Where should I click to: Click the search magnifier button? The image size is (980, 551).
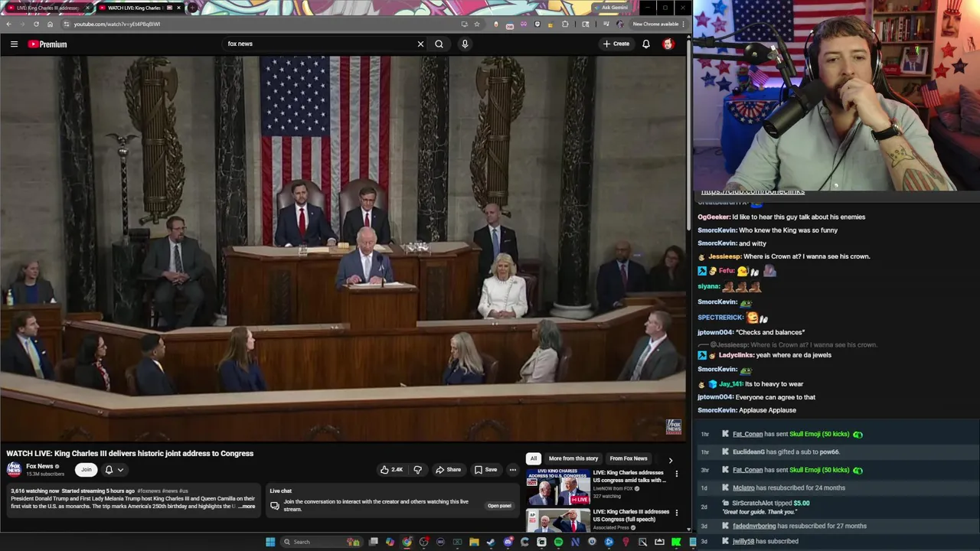coord(439,44)
